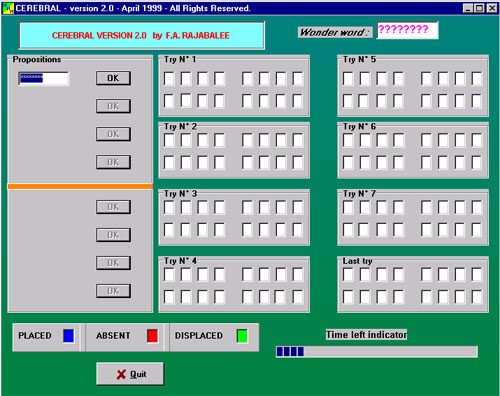Image resolution: width=500 pixels, height=396 pixels.
Task: Click first box in Try N° 3 top row
Action: [169, 207]
